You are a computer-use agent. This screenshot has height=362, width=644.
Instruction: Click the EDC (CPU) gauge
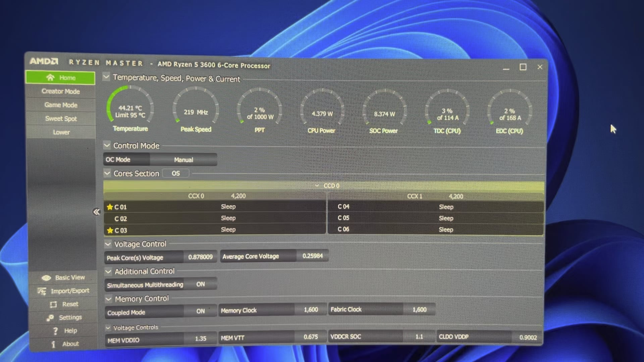point(510,108)
